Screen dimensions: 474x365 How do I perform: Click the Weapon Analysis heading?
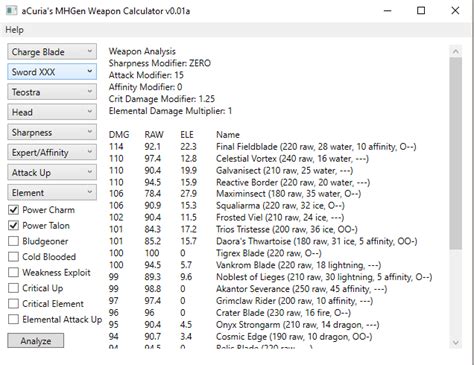(142, 51)
